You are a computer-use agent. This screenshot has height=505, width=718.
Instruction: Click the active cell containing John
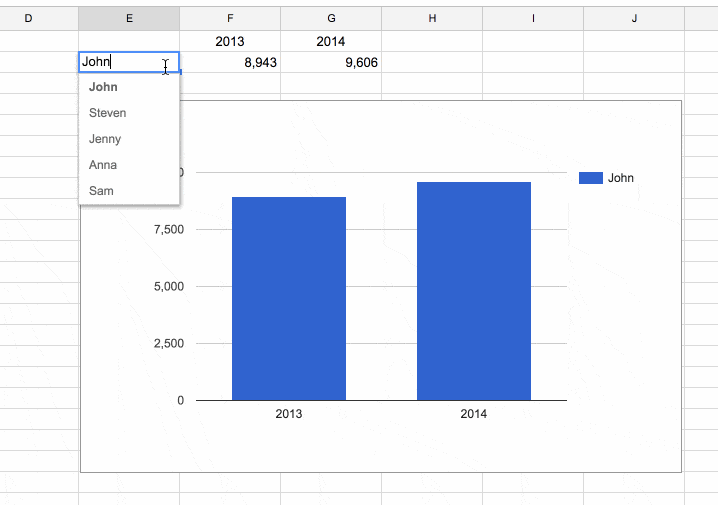click(x=129, y=62)
